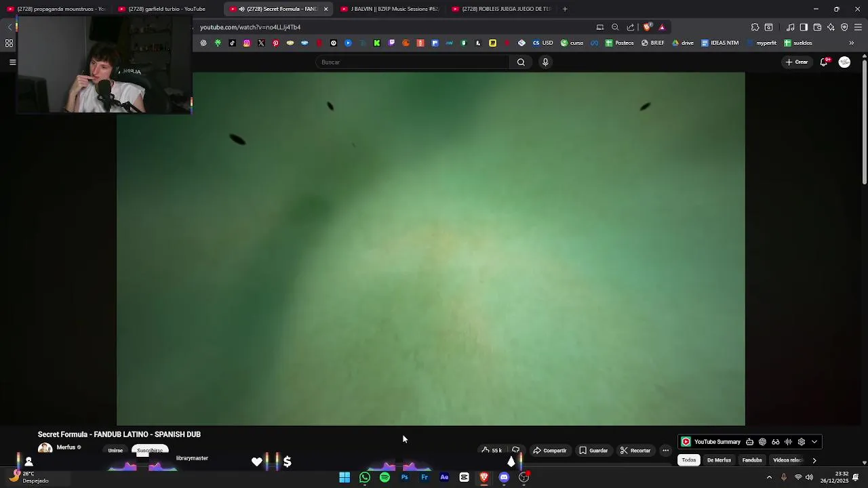Open the media control music note icon
The image size is (868, 488).
(790, 27)
